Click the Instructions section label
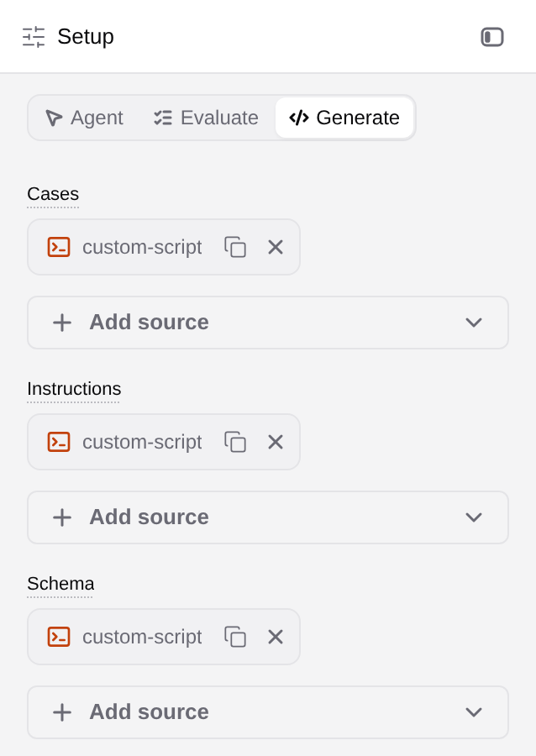The image size is (536, 756). (x=74, y=389)
